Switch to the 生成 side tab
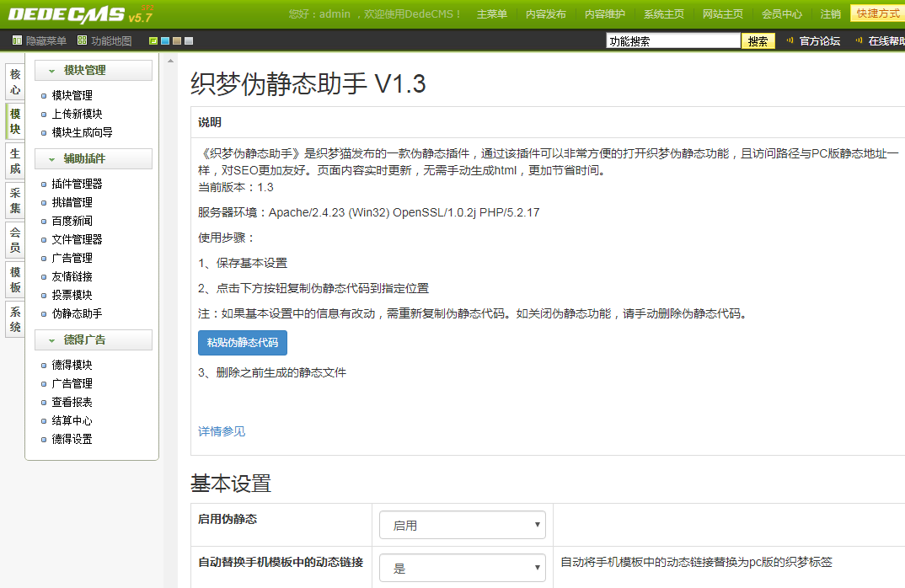Viewport: 905px width, 588px height. click(15, 161)
